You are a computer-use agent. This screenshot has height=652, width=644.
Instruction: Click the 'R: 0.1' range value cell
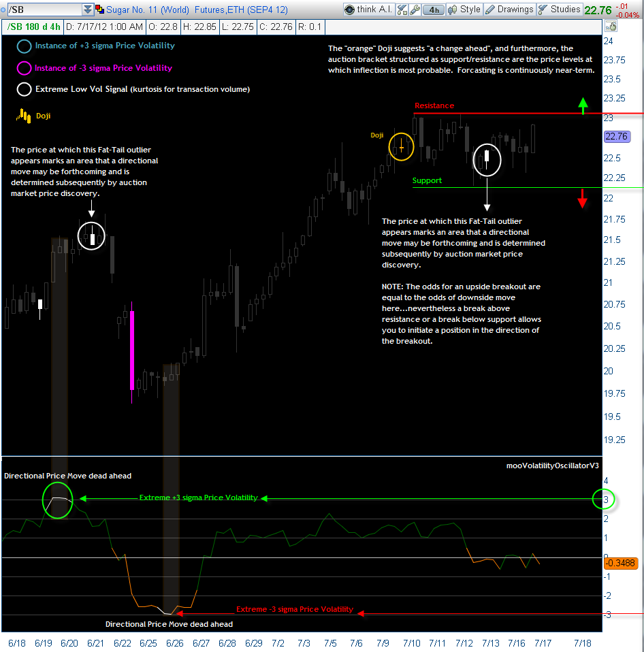[310, 27]
